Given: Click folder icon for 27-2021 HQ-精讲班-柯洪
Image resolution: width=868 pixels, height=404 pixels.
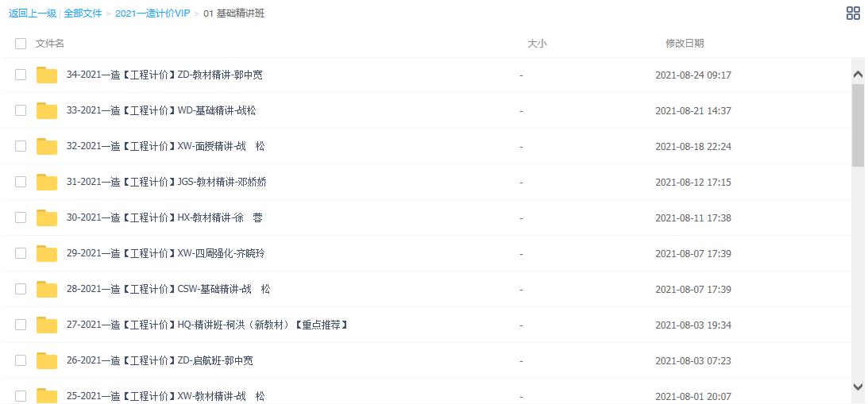Looking at the screenshot, I should tap(47, 325).
